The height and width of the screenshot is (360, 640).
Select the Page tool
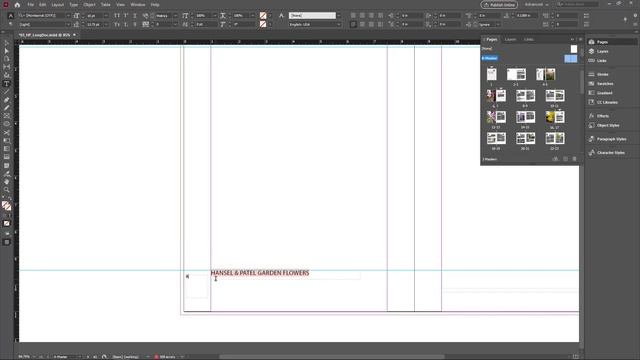[x=7, y=59]
